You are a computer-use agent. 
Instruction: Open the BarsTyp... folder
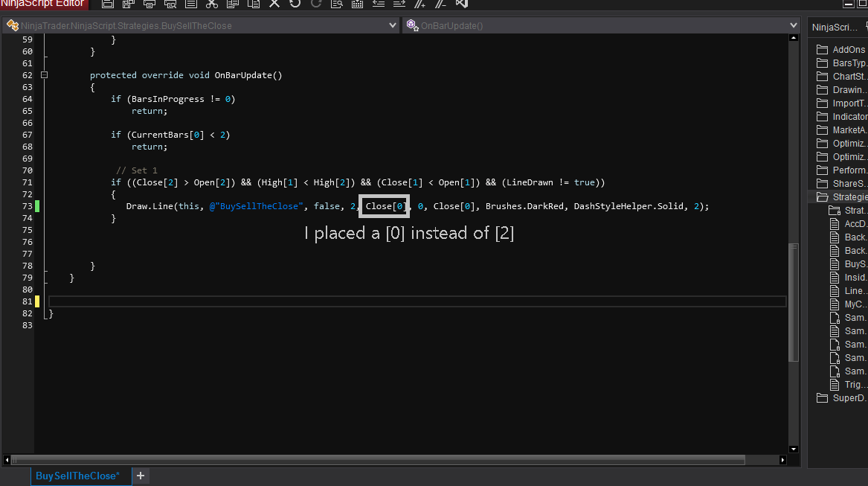click(841, 63)
